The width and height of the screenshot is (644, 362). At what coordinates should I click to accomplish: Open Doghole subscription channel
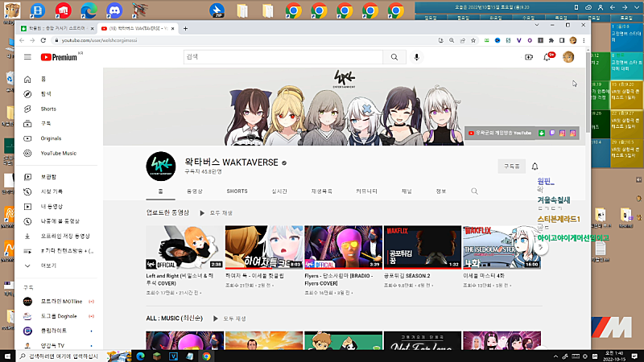click(x=59, y=316)
